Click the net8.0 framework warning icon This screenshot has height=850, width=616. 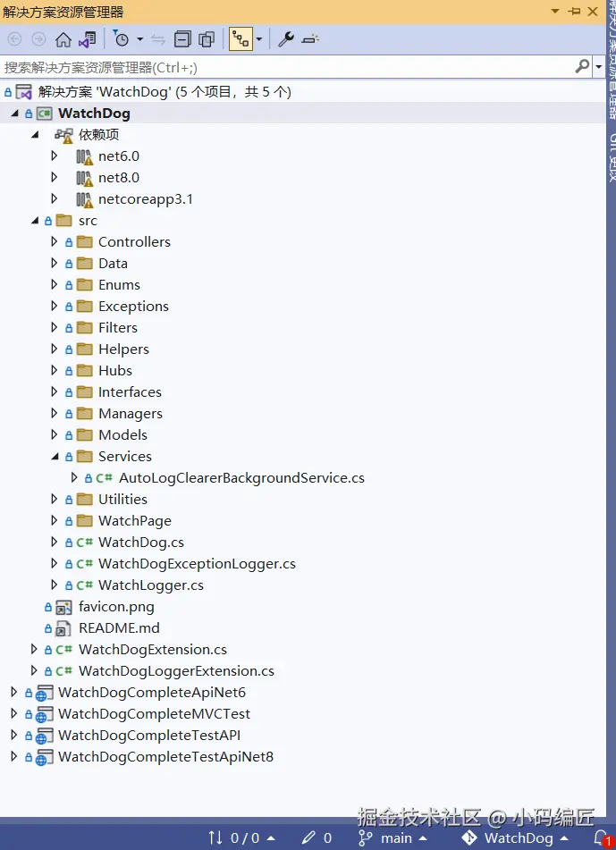(x=85, y=178)
